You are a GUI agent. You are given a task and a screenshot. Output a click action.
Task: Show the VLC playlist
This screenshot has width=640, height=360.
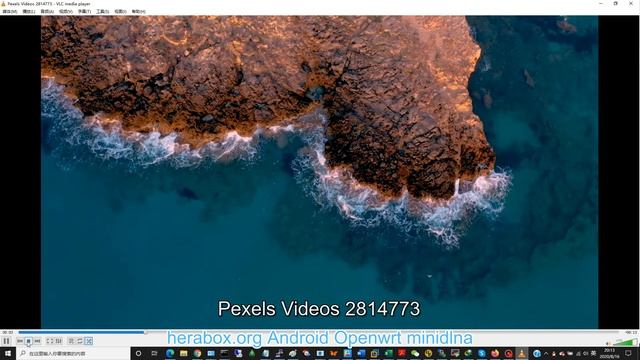click(71, 341)
